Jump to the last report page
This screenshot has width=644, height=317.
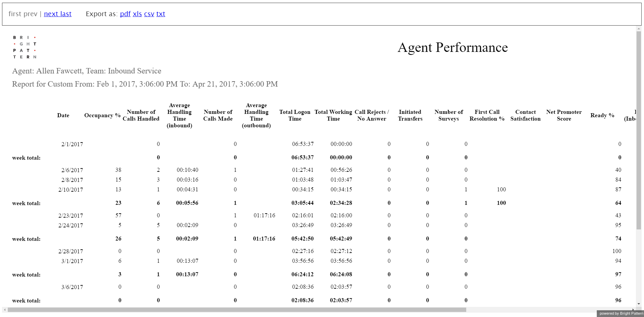point(66,14)
